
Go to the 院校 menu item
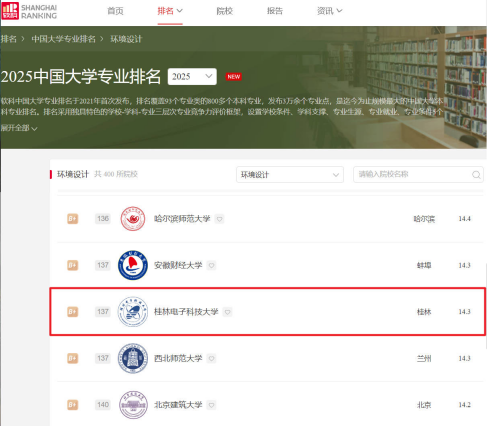click(224, 11)
